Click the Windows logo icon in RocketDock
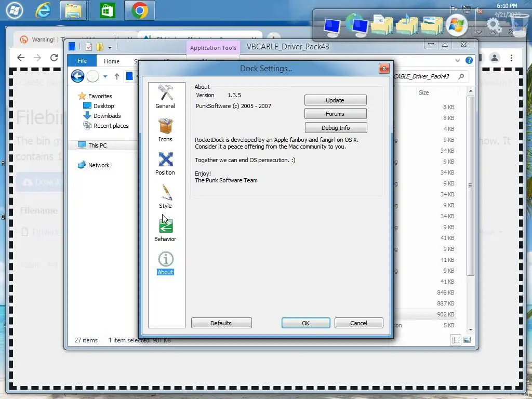Screen dimensions: 532x399 [457, 25]
